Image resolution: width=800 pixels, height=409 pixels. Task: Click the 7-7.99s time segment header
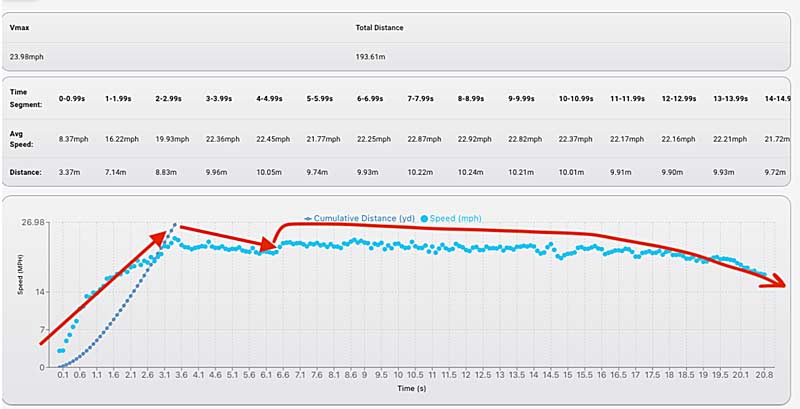click(x=420, y=98)
